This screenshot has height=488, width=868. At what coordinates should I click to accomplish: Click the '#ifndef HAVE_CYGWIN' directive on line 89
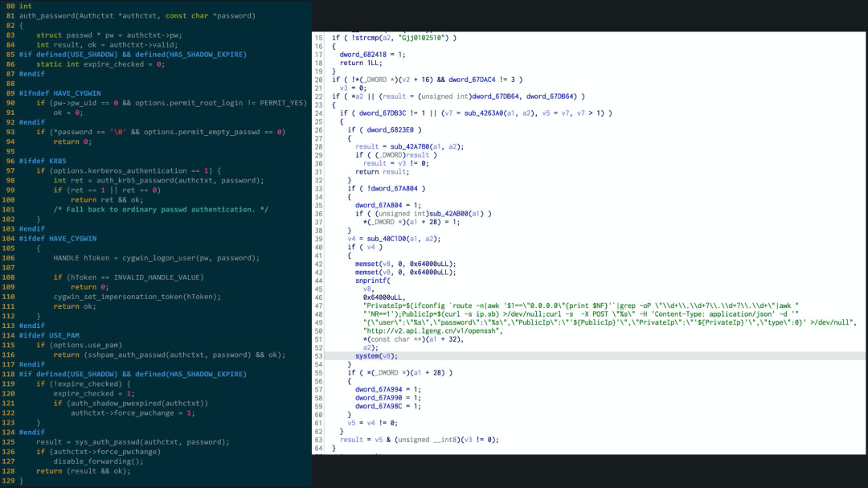coord(59,93)
